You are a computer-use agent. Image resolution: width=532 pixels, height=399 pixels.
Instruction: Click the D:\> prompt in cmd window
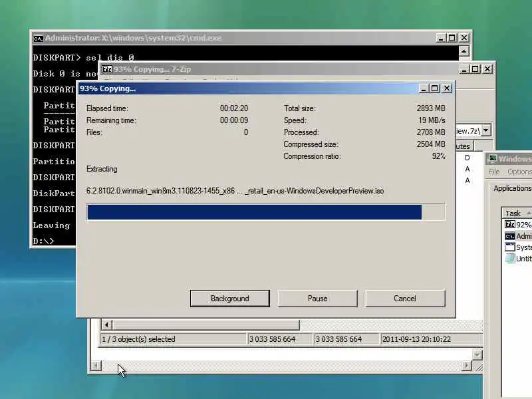click(43, 241)
